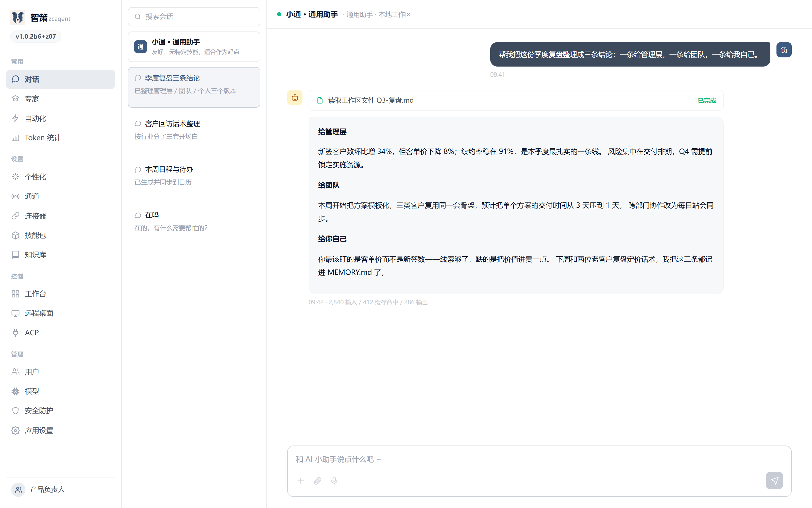Open conversation 季度复盘三条结论
Screen dimensions: 812x508
[194, 87]
